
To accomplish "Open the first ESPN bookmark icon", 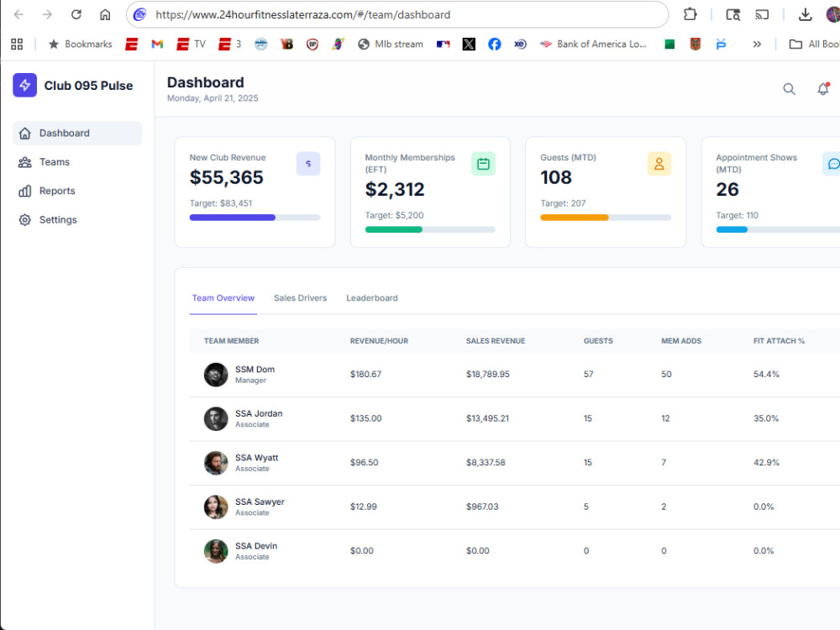I will tap(131, 44).
